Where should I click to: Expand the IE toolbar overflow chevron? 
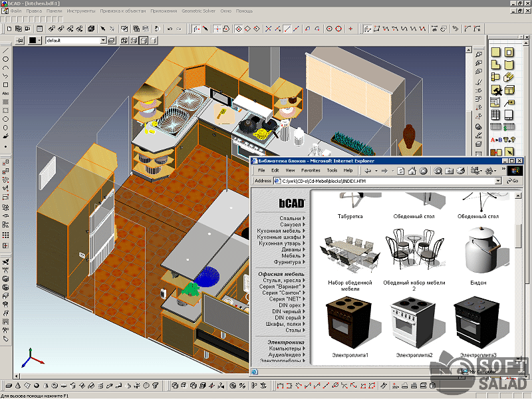503,170
